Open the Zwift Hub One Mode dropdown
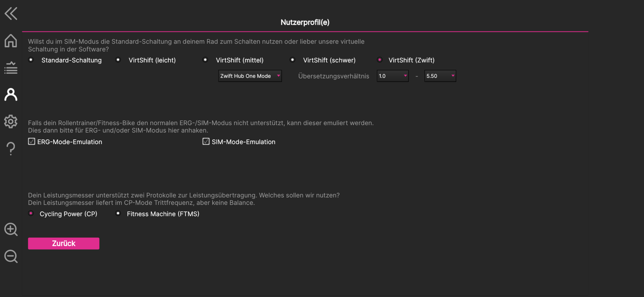The height and width of the screenshot is (297, 644). 250,76
